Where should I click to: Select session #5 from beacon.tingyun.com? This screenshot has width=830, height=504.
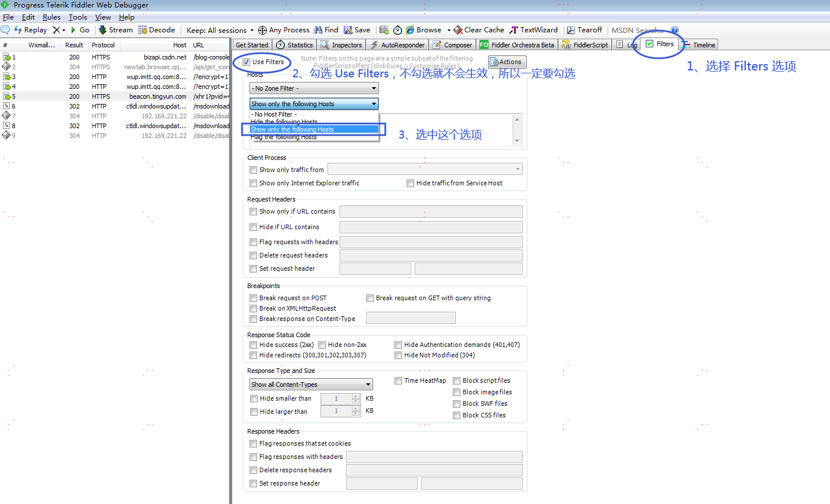pyautogui.click(x=116, y=96)
